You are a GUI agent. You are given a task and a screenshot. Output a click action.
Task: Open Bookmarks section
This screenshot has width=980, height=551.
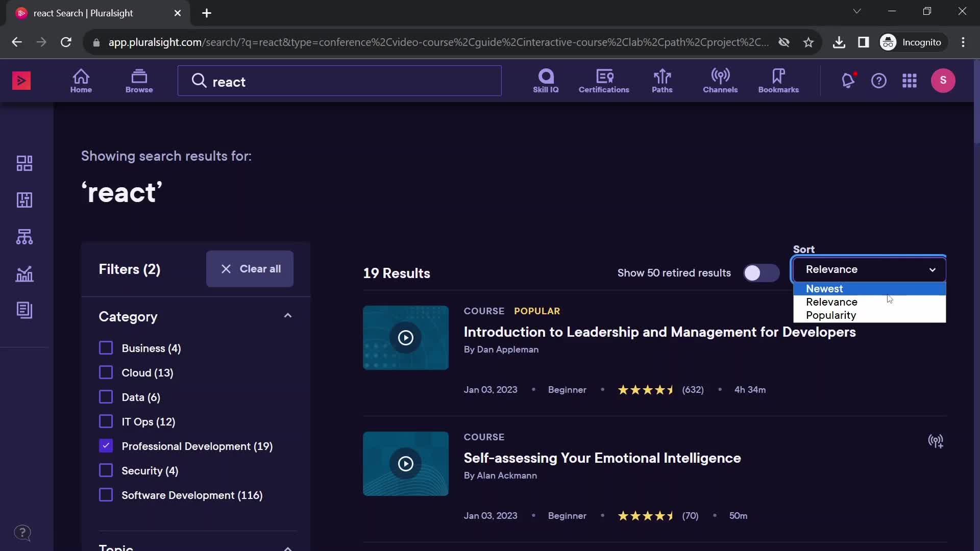pos(778,80)
